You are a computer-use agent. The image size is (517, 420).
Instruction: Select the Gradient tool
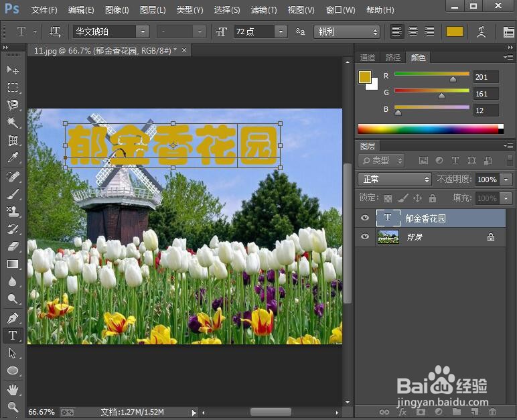point(13,264)
